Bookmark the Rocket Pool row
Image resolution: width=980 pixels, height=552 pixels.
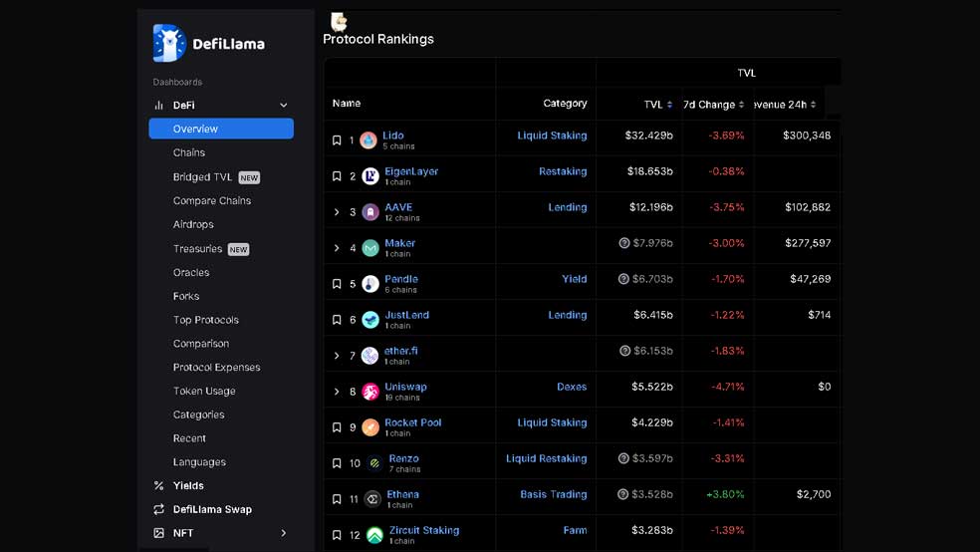(x=337, y=427)
